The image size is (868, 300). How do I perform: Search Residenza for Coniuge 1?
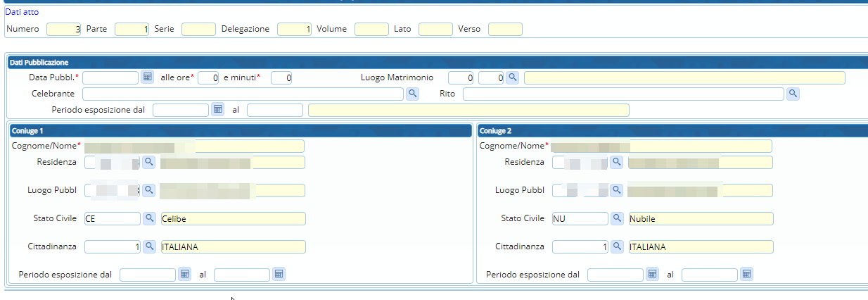tap(149, 163)
